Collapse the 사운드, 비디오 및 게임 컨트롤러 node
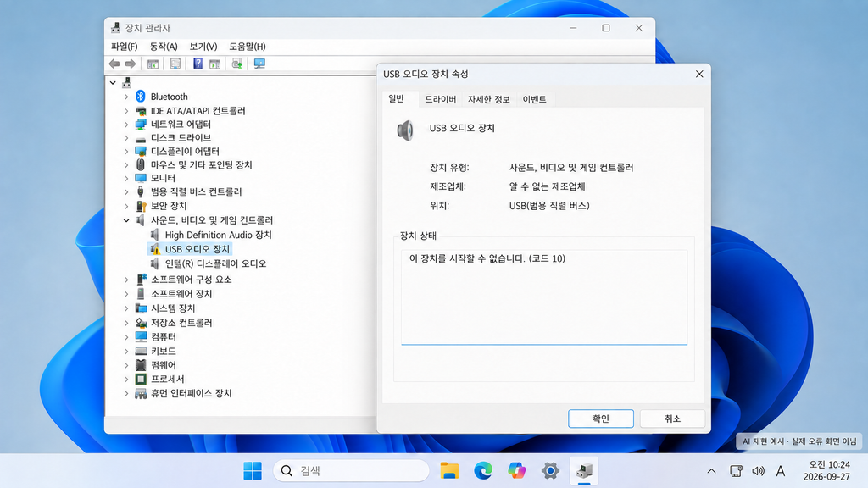Viewport: 868px width, 488px height. click(x=126, y=220)
